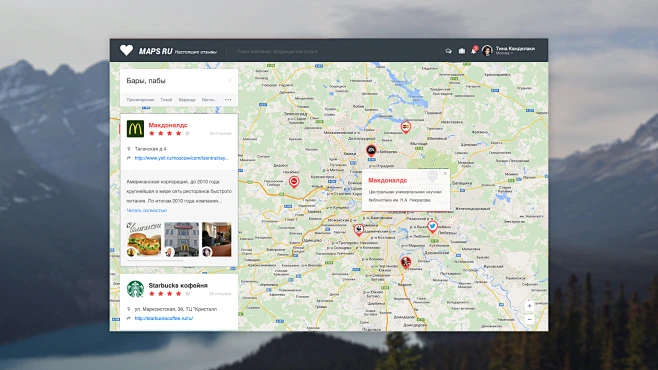Select the Тихий filter tab
Viewport: 658px width, 370px height.
[166, 100]
